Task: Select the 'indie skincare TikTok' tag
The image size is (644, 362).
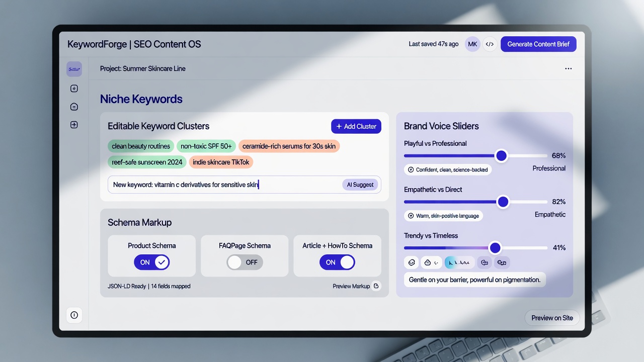Action: [x=221, y=162]
